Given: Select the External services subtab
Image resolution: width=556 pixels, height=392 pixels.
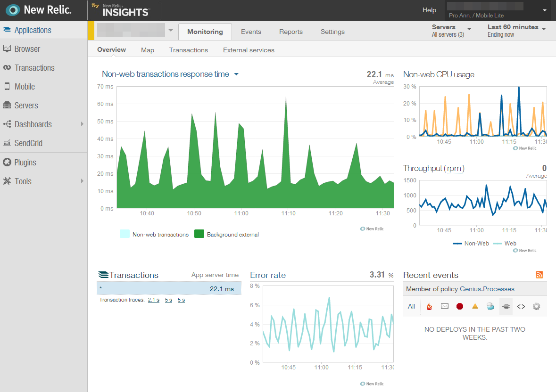Looking at the screenshot, I should [x=249, y=50].
